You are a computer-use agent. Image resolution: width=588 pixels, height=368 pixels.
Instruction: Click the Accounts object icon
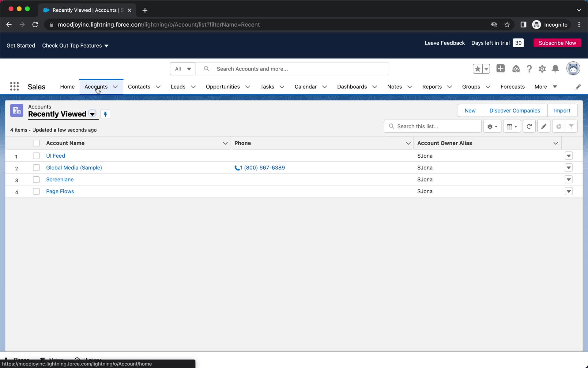17,110
